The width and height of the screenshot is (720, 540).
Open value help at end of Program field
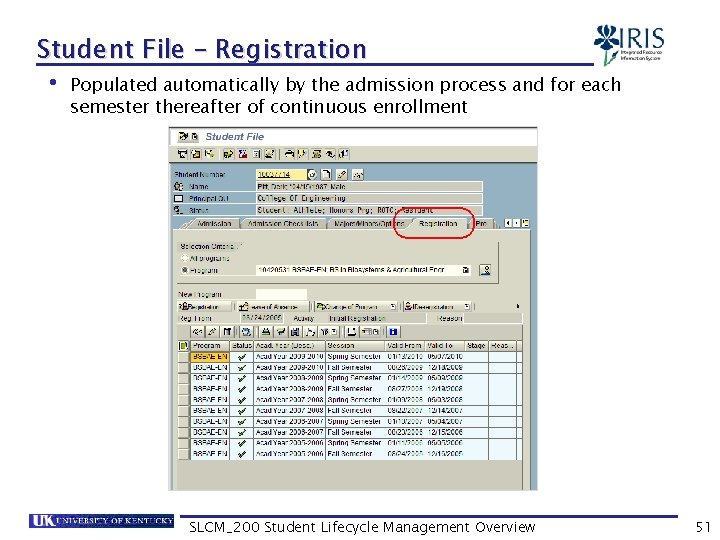pyautogui.click(x=466, y=270)
